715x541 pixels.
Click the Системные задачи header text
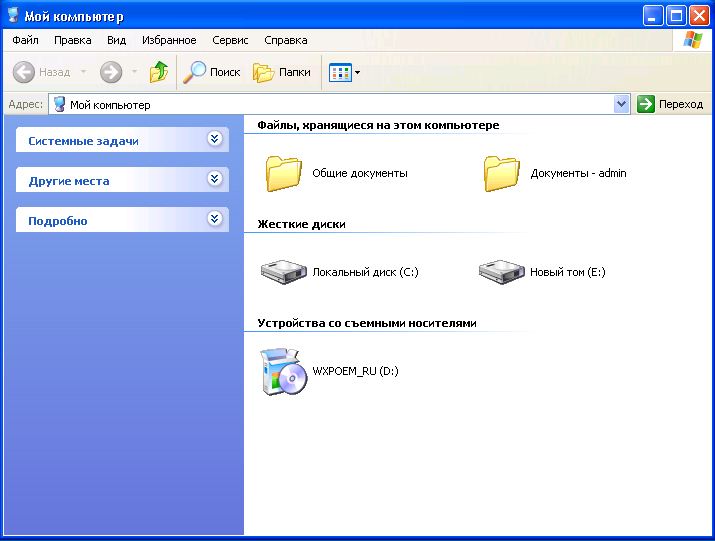pos(83,141)
